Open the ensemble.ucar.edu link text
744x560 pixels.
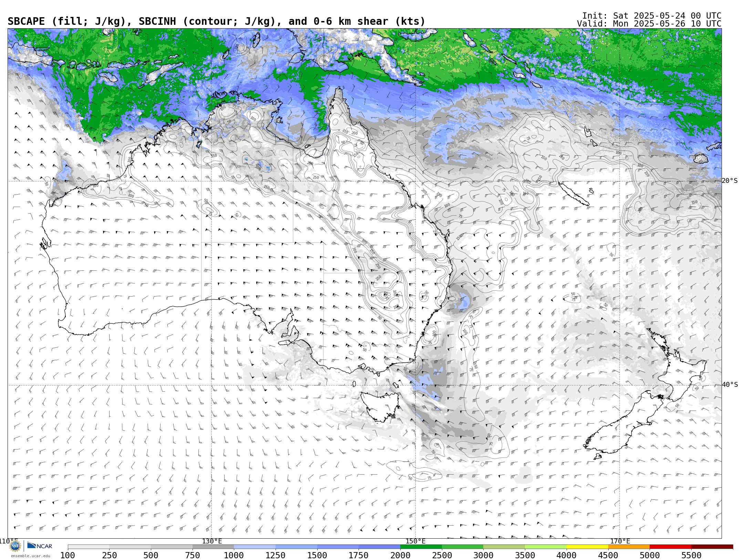30,556
